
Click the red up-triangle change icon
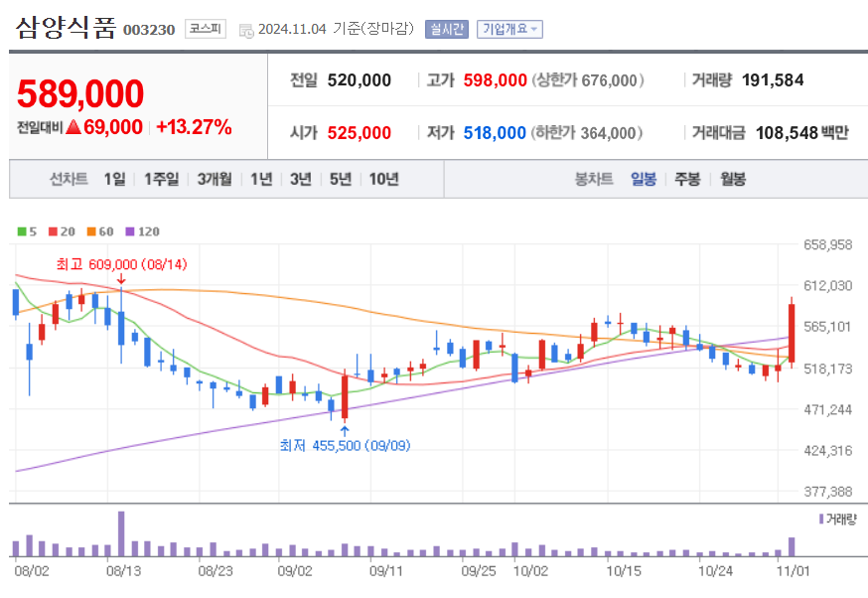(73, 127)
